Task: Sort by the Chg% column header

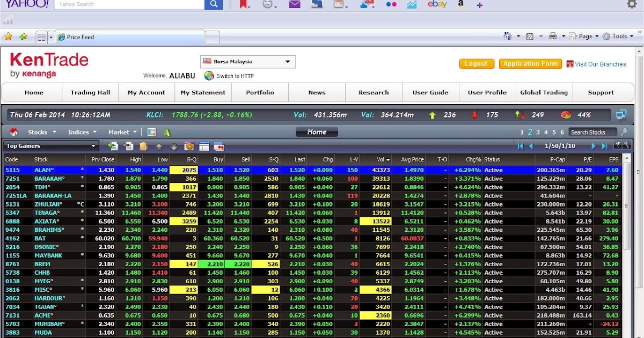Action: [465, 159]
